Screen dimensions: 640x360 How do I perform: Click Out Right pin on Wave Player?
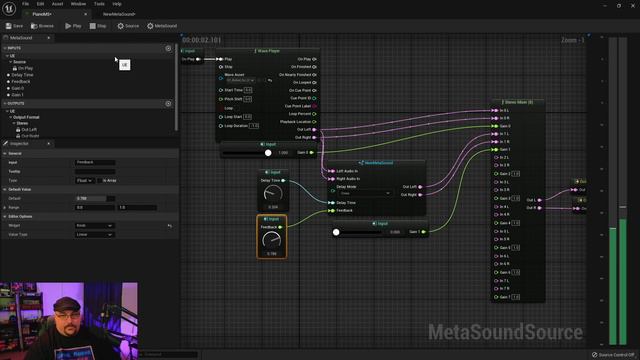[314, 138]
